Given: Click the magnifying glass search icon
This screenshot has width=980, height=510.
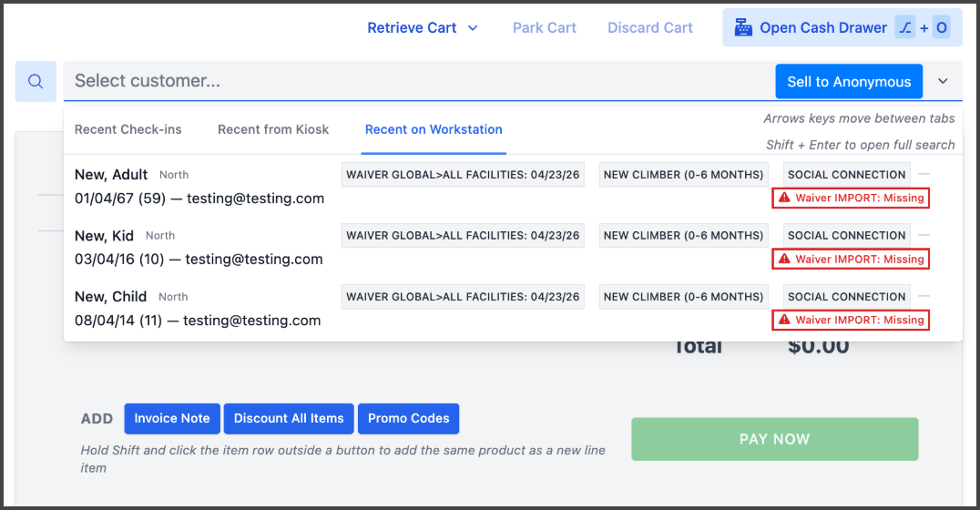Looking at the screenshot, I should tap(36, 81).
